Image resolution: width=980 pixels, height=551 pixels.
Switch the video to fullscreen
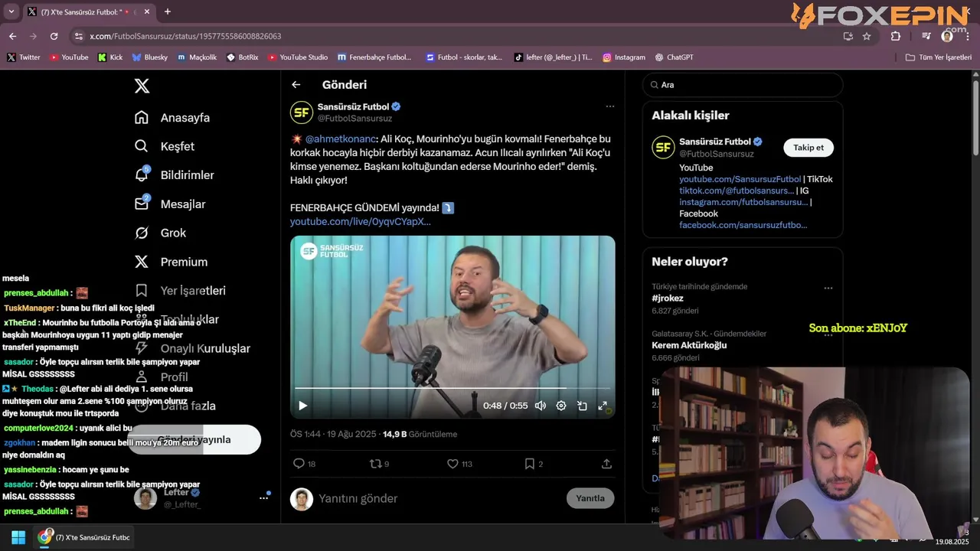click(603, 406)
